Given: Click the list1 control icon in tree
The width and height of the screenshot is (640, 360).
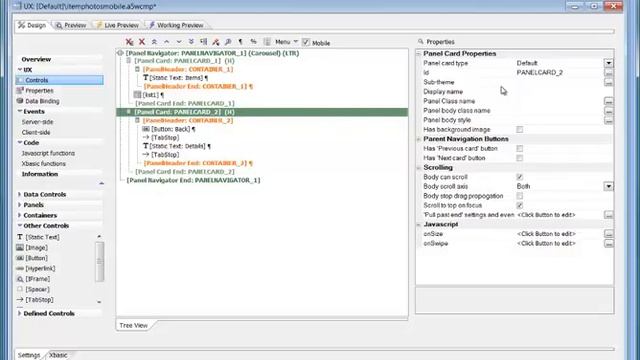Looking at the screenshot, I should tap(138, 95).
